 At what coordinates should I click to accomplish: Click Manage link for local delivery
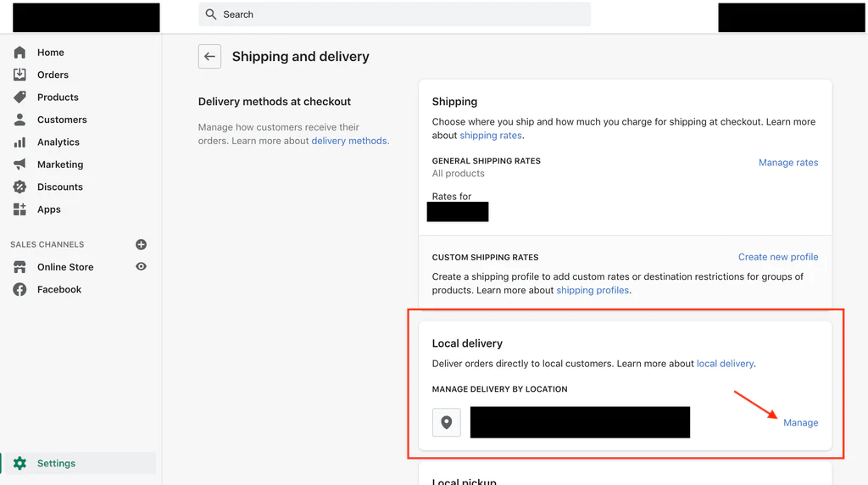click(800, 422)
